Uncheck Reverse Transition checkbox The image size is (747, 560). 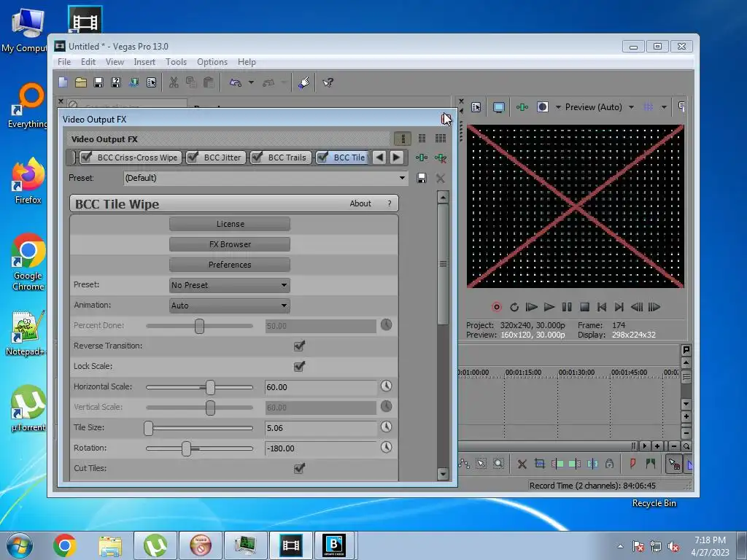(x=299, y=346)
